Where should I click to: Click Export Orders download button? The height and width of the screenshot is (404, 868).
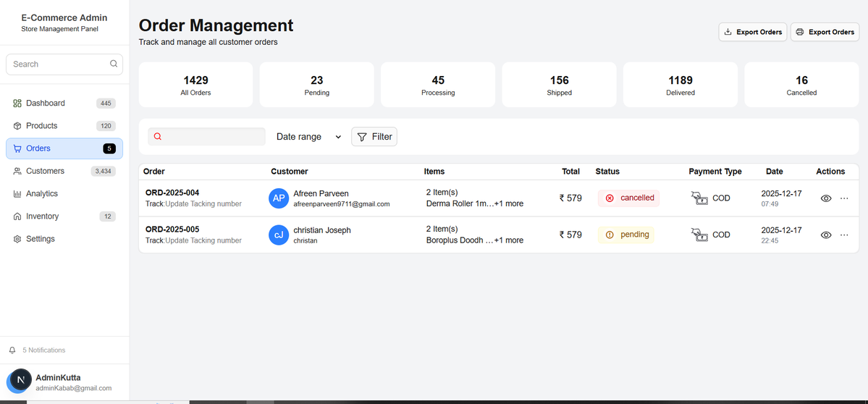(753, 32)
